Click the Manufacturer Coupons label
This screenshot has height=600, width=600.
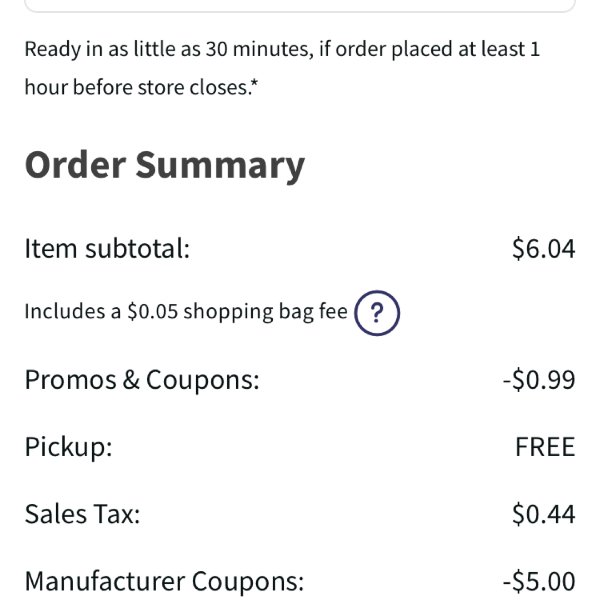(164, 581)
